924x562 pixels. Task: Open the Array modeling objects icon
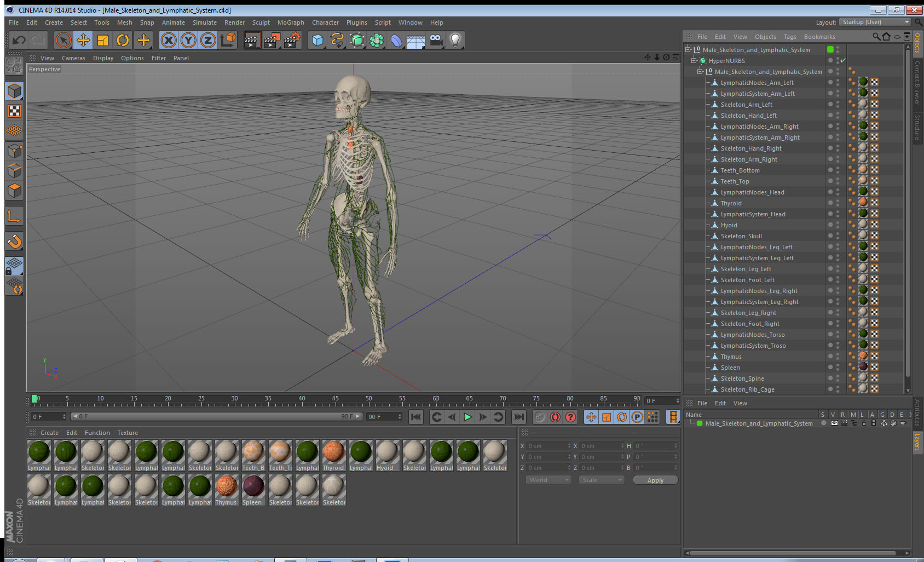pos(377,40)
